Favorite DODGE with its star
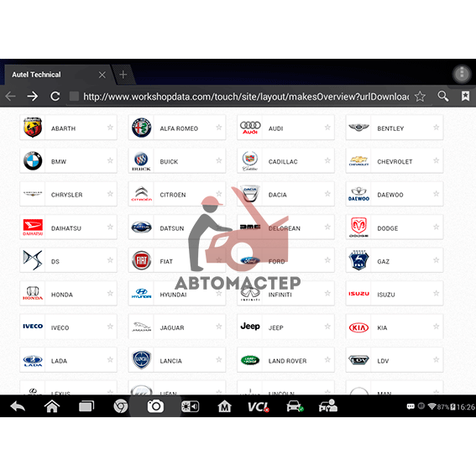 (x=437, y=227)
